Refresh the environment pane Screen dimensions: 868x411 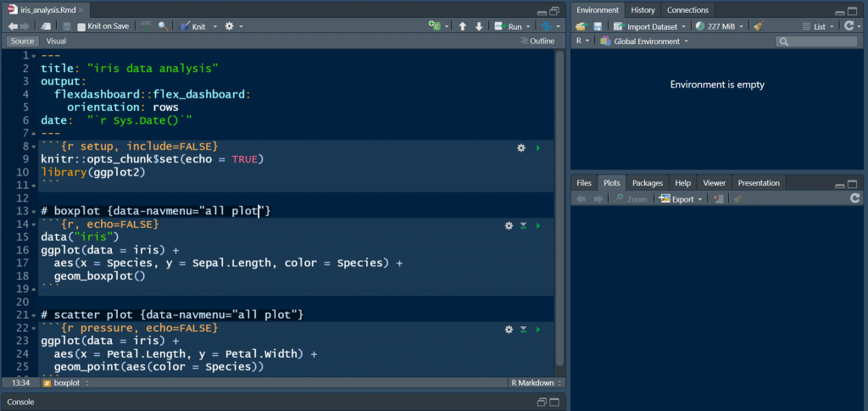(847, 26)
